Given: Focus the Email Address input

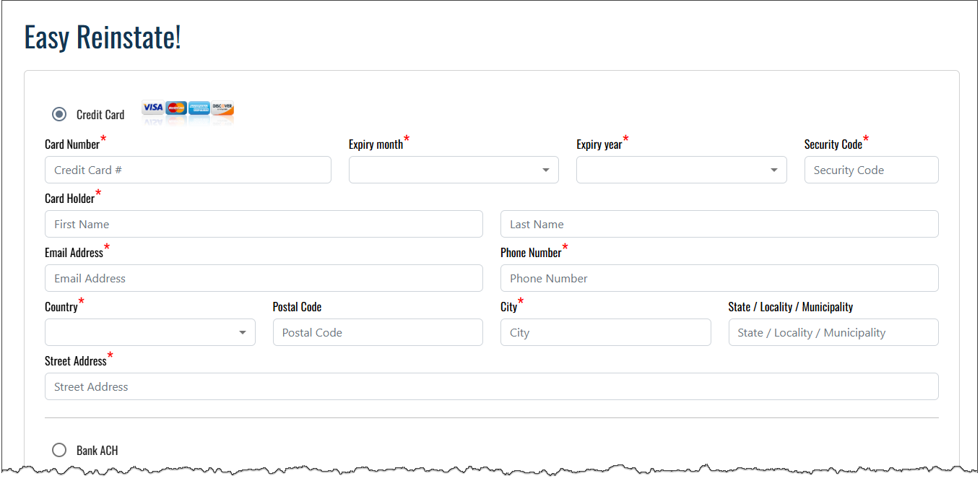Looking at the screenshot, I should [x=264, y=278].
